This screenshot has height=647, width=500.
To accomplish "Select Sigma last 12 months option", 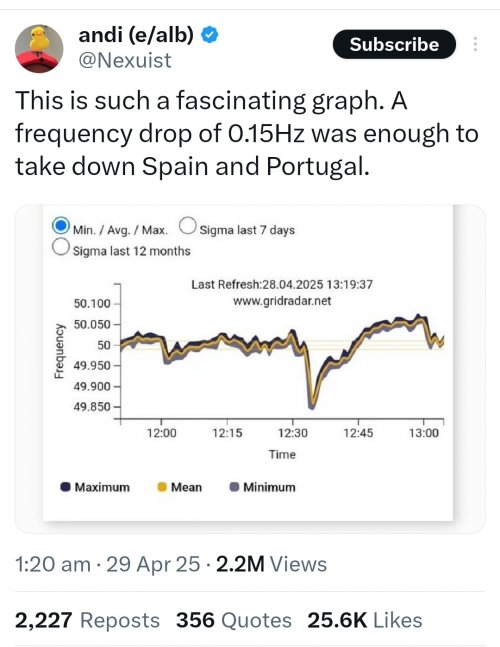I will click(x=61, y=247).
